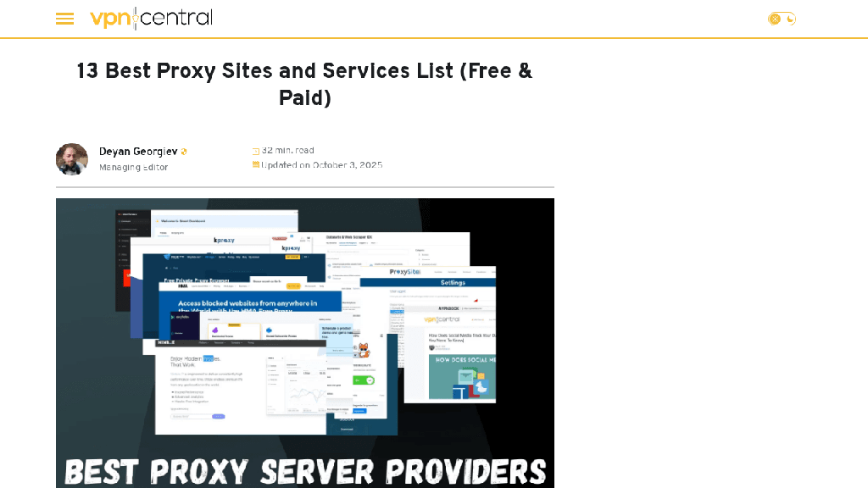The image size is (868, 488).
Task: Click the reading time clock icon
Action: click(x=256, y=151)
